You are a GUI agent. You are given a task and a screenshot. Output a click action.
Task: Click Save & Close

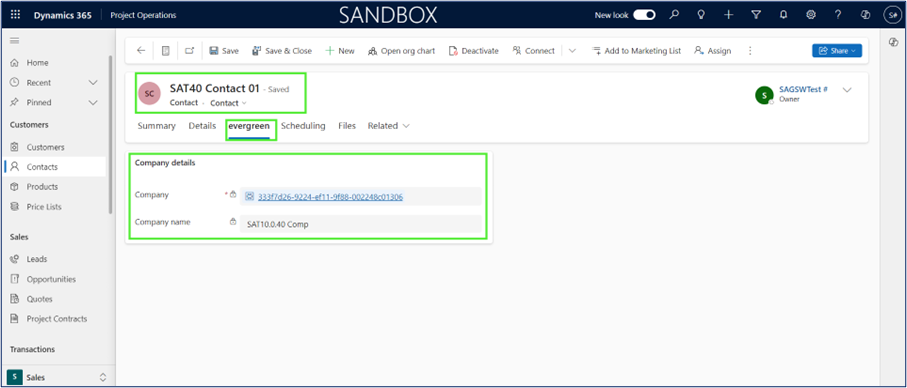click(x=282, y=51)
